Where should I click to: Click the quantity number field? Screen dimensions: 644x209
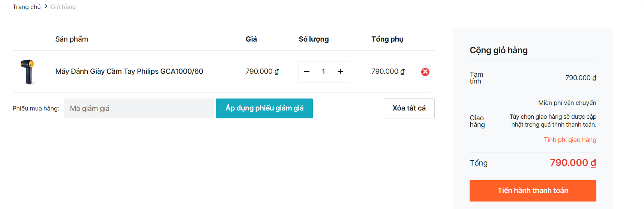(x=323, y=72)
